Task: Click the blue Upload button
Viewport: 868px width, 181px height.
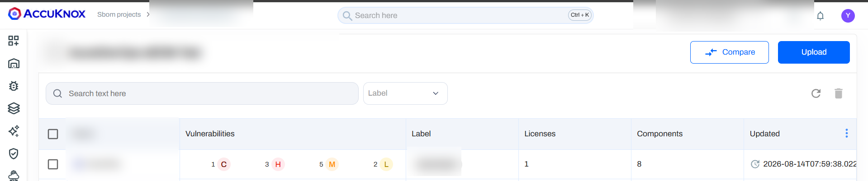Action: coord(814,52)
